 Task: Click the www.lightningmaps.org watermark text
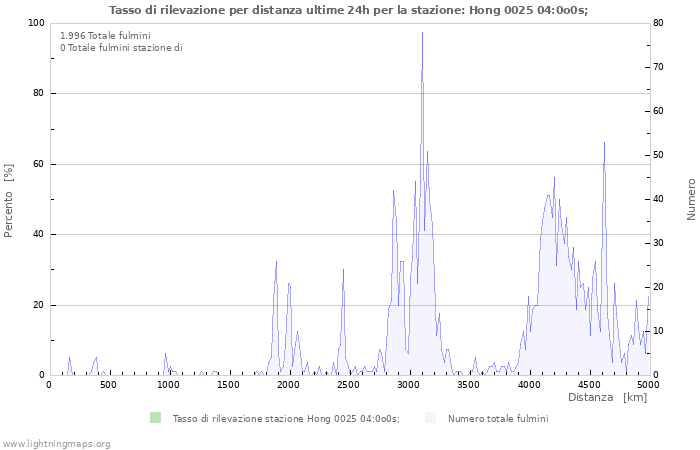pyautogui.click(x=56, y=443)
